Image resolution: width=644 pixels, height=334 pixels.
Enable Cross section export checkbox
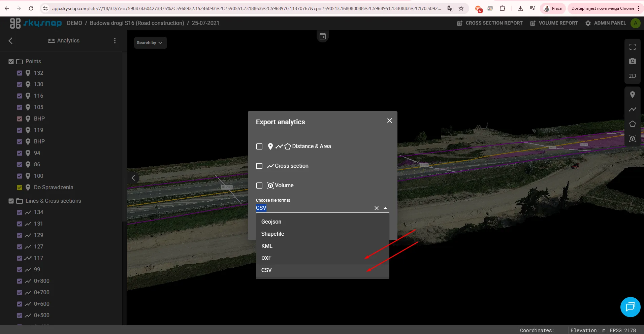259,166
